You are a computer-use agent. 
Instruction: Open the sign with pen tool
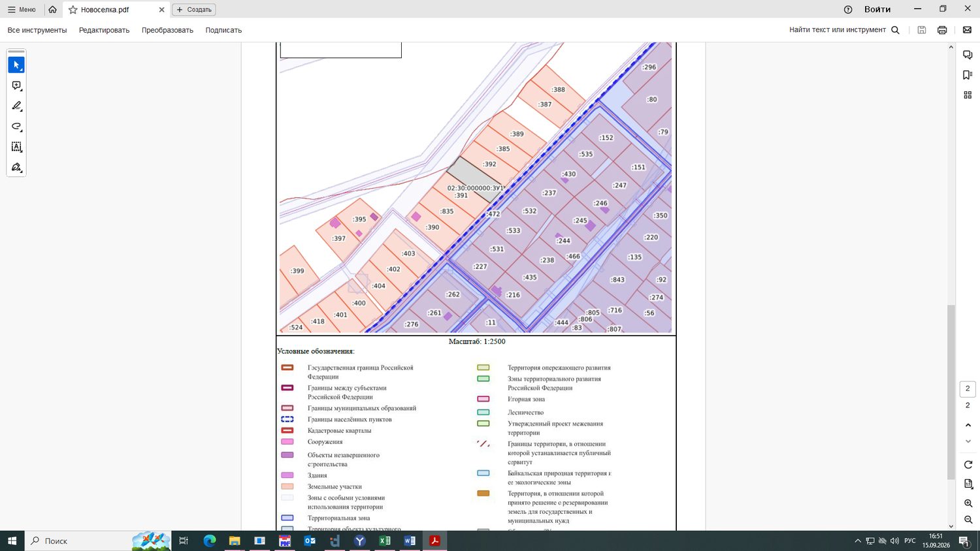(x=16, y=168)
